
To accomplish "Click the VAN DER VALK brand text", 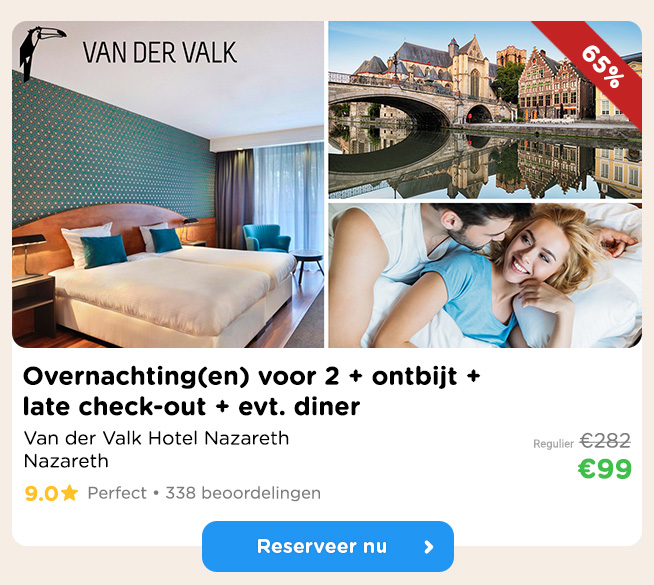I will pyautogui.click(x=160, y=53).
